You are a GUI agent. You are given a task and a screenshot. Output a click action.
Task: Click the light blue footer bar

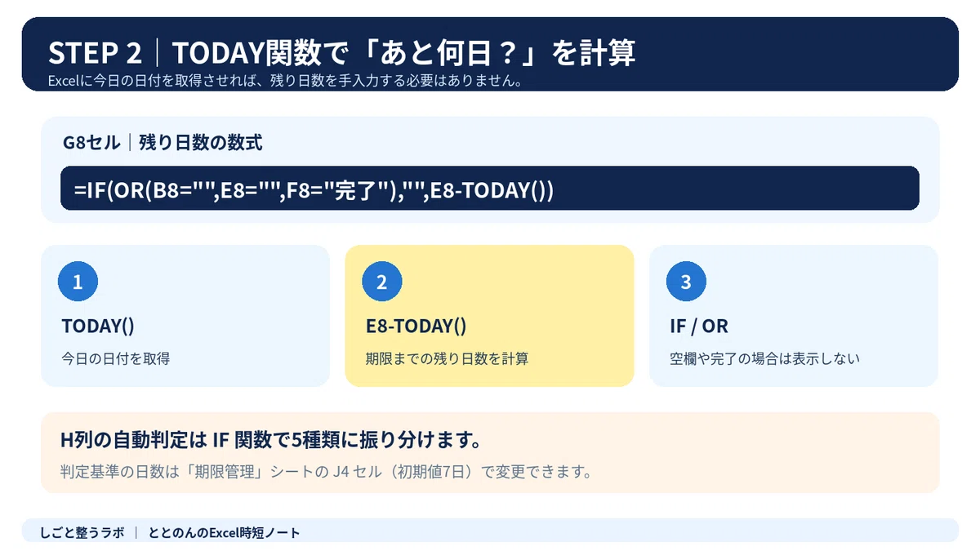[x=490, y=530]
